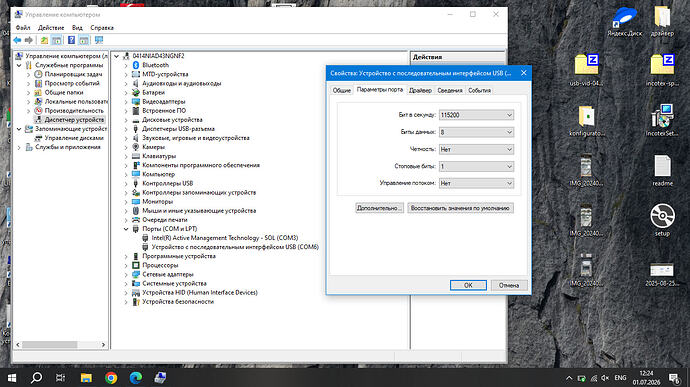Screen dimensions: 690x387
Task: Collapse the Порты (COM и LPT) node
Action: [x=126, y=229]
